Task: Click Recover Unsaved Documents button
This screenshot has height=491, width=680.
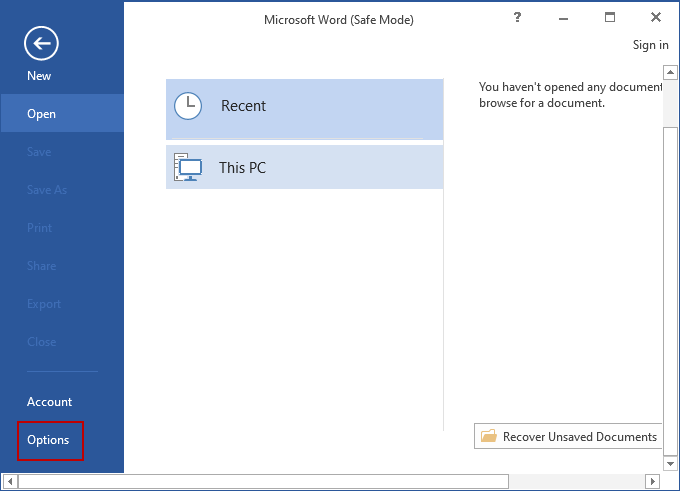Action: coord(568,436)
